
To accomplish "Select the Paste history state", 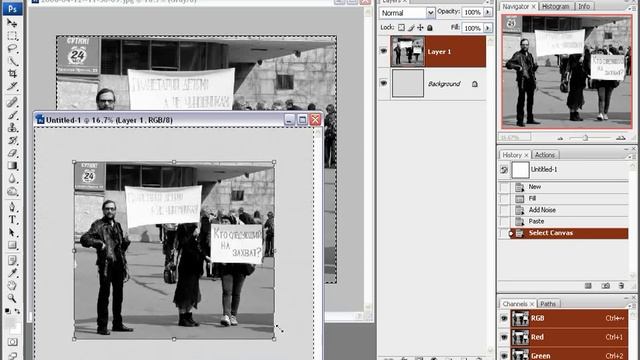I will tap(569, 221).
